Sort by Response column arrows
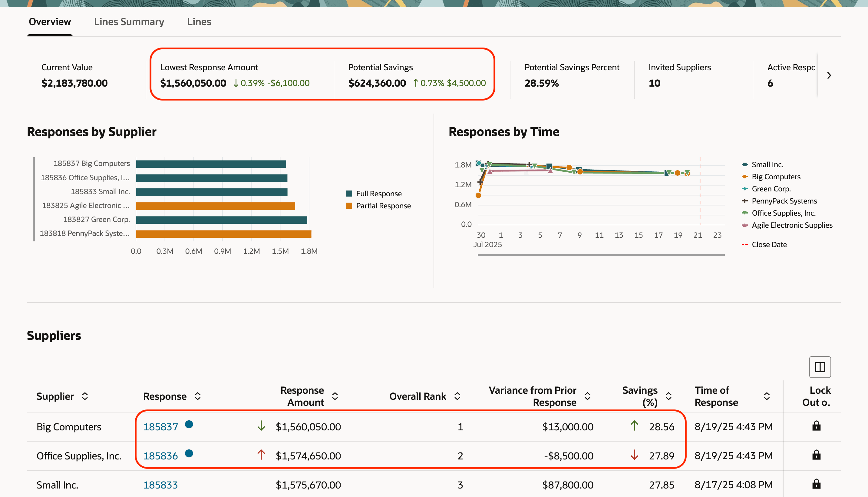Screen dimensions: 868x497 198,396
